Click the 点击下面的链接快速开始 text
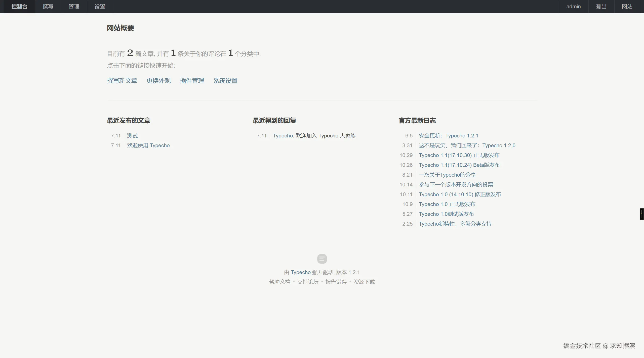Viewport: 644px width, 358px height. point(141,66)
